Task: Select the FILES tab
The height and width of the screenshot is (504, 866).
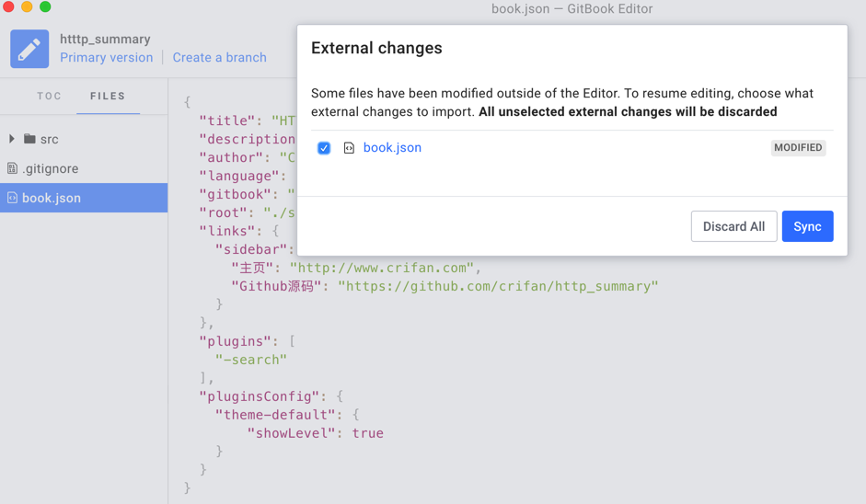Action: point(108,96)
